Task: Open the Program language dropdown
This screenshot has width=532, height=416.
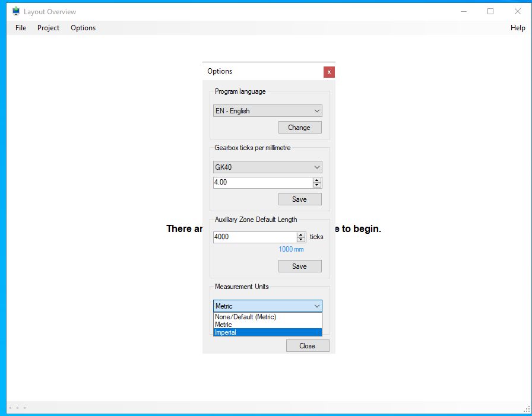Action: (267, 110)
